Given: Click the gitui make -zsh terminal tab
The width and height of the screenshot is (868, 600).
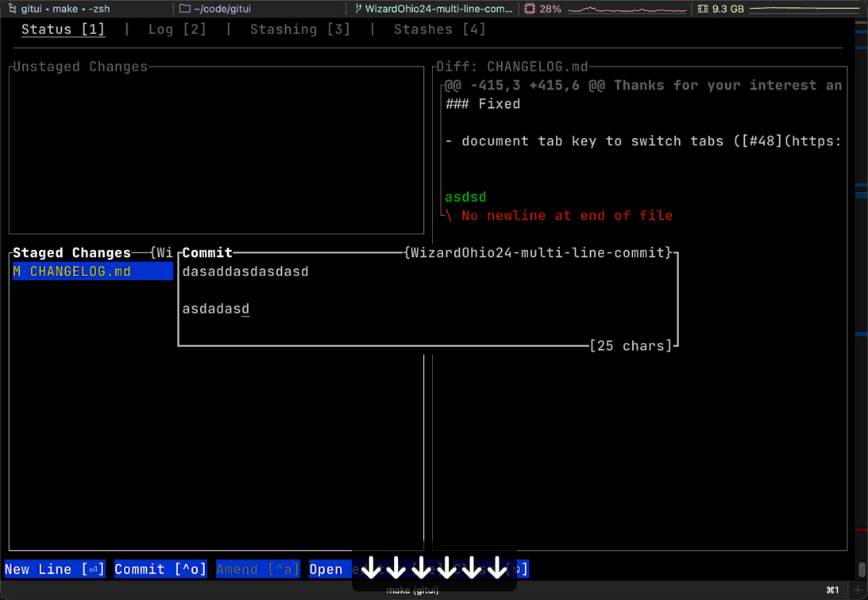Looking at the screenshot, I should click(60, 9).
